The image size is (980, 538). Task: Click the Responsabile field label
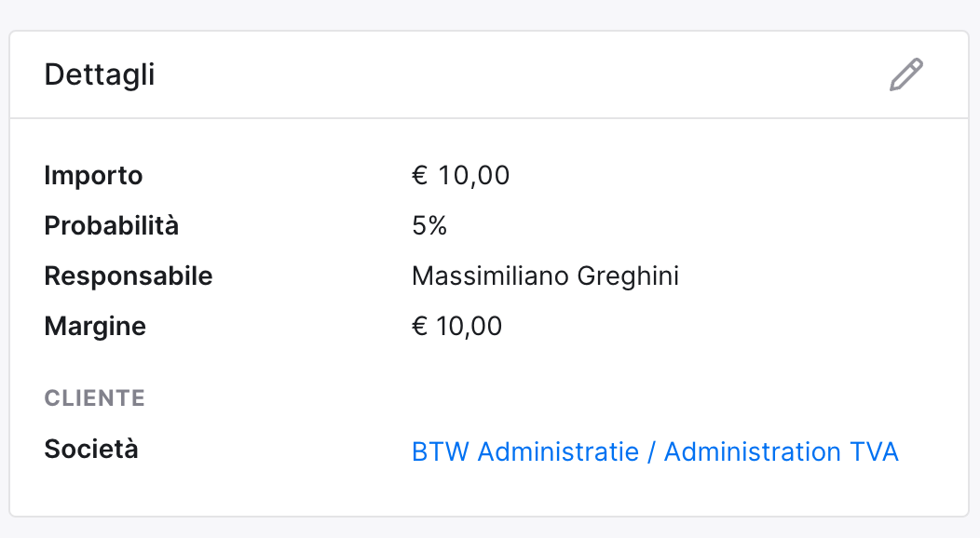[x=129, y=276]
